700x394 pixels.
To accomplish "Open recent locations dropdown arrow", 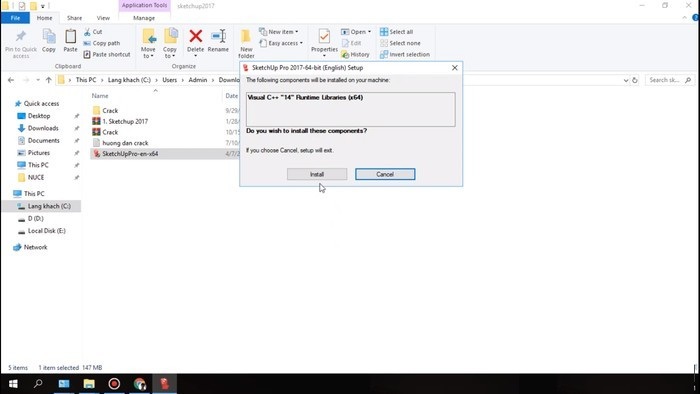I will 38,80.
